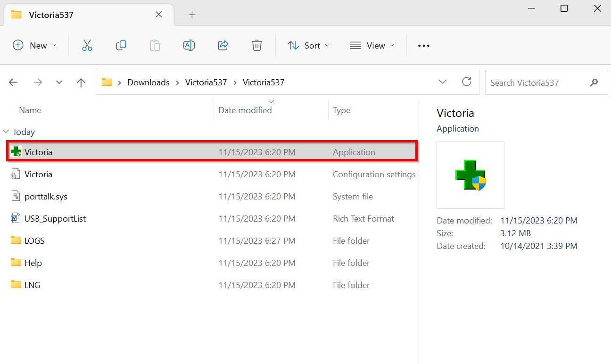The height and width of the screenshot is (364, 611).
Task: Go up one folder level
Action: pyautogui.click(x=81, y=83)
